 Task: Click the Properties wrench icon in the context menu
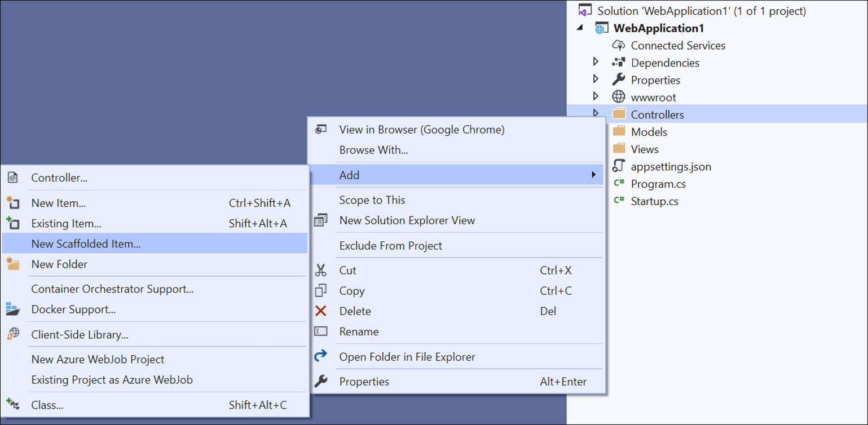tap(321, 382)
